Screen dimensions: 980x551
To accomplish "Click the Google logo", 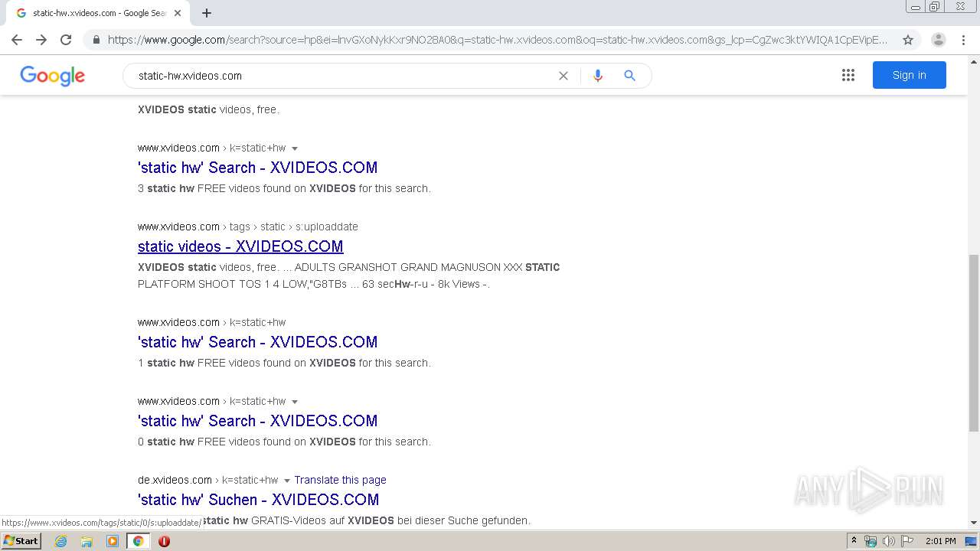I will (x=52, y=75).
